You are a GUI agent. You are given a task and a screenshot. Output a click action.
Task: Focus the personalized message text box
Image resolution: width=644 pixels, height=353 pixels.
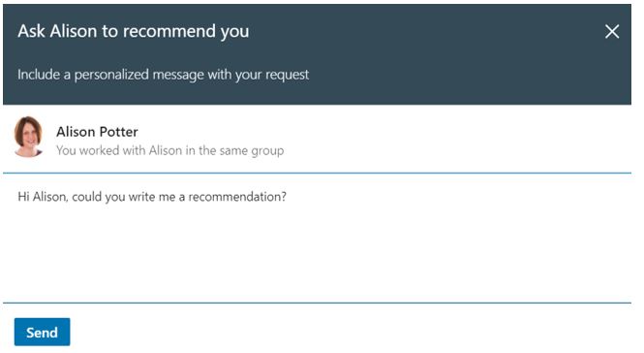317,239
